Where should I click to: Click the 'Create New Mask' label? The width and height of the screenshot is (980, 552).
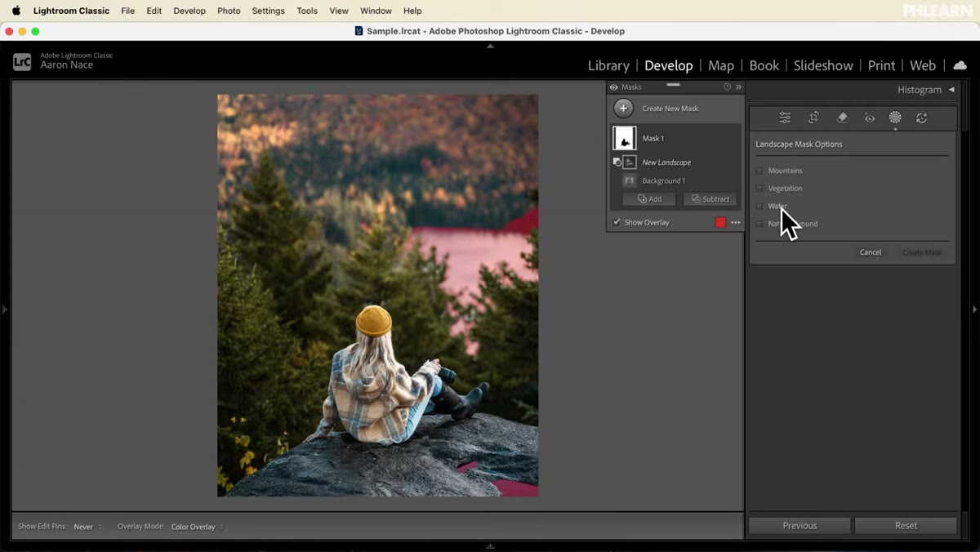(670, 109)
